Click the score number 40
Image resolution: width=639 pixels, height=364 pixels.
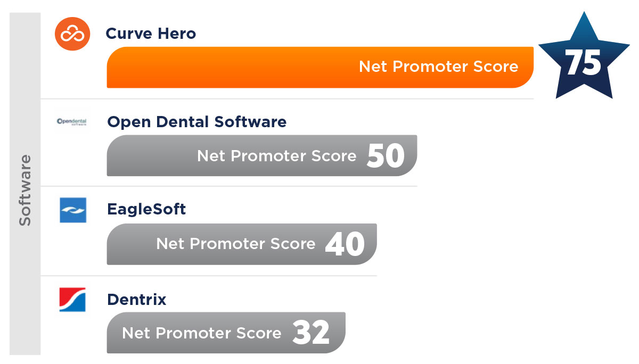[345, 245]
